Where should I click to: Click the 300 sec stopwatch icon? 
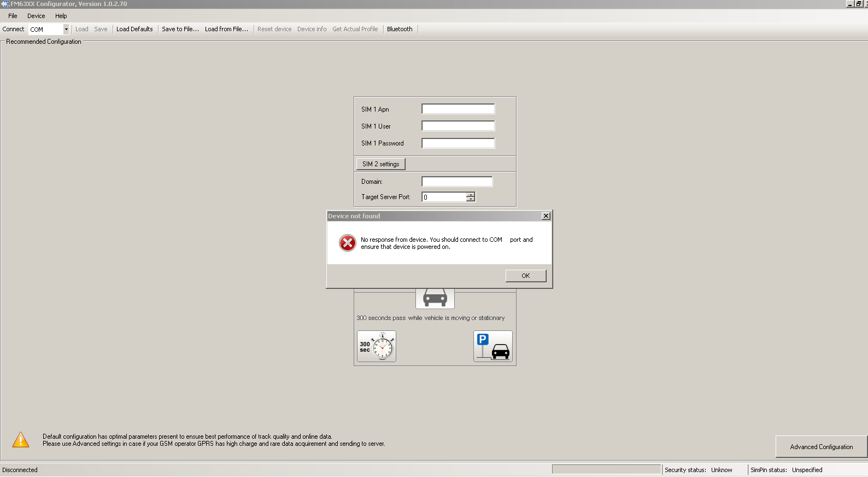coord(377,346)
